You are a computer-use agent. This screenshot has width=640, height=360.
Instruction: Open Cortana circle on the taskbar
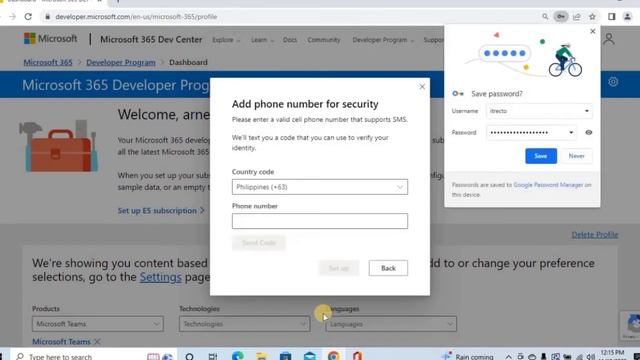pos(189,356)
